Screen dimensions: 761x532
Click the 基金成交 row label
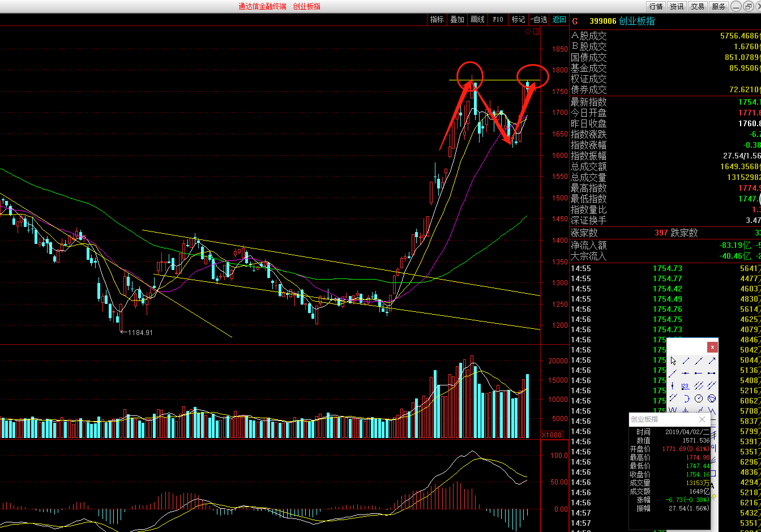pos(589,68)
